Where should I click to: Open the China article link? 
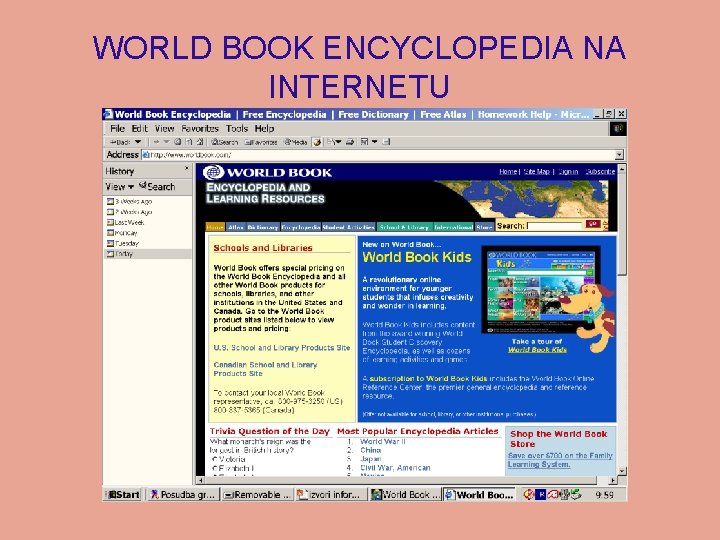pyautogui.click(x=371, y=450)
